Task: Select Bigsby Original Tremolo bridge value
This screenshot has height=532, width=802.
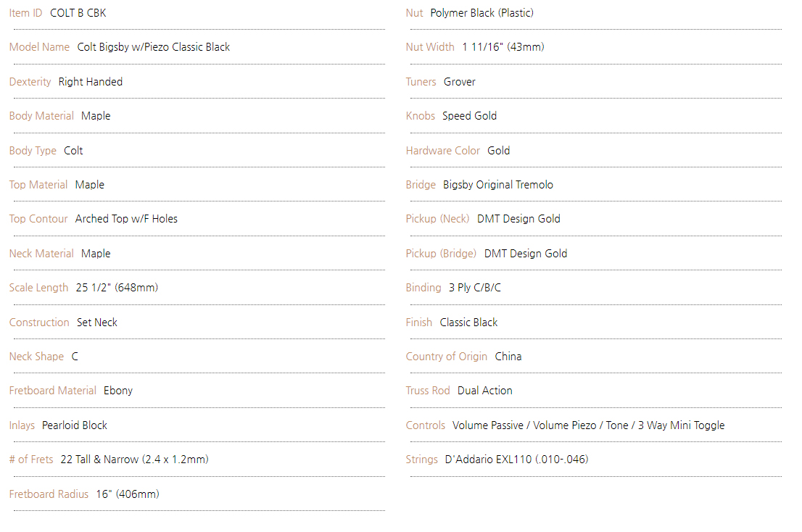Action: (x=498, y=185)
